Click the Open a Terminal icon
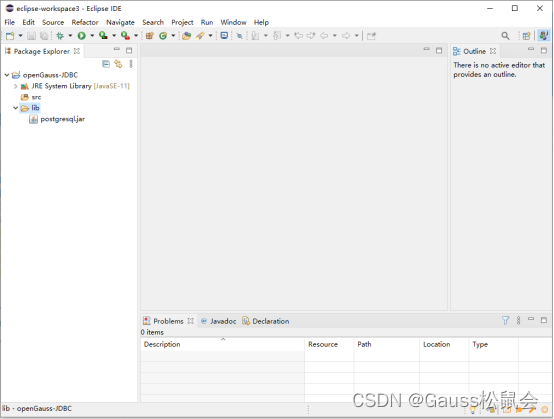 (x=224, y=35)
